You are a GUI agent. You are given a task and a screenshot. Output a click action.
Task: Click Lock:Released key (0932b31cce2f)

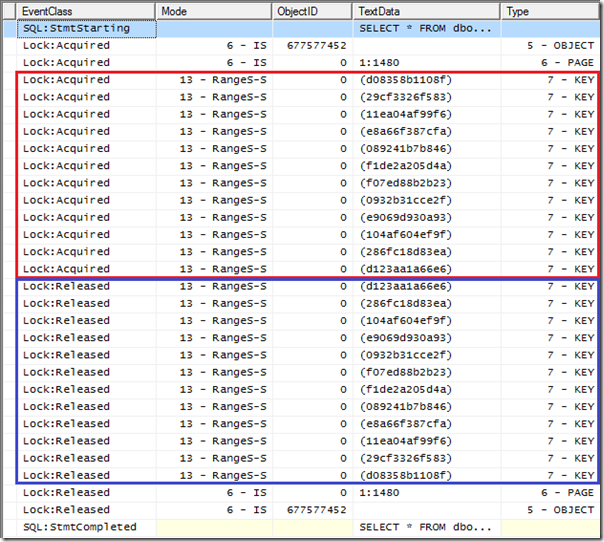[x=406, y=355]
